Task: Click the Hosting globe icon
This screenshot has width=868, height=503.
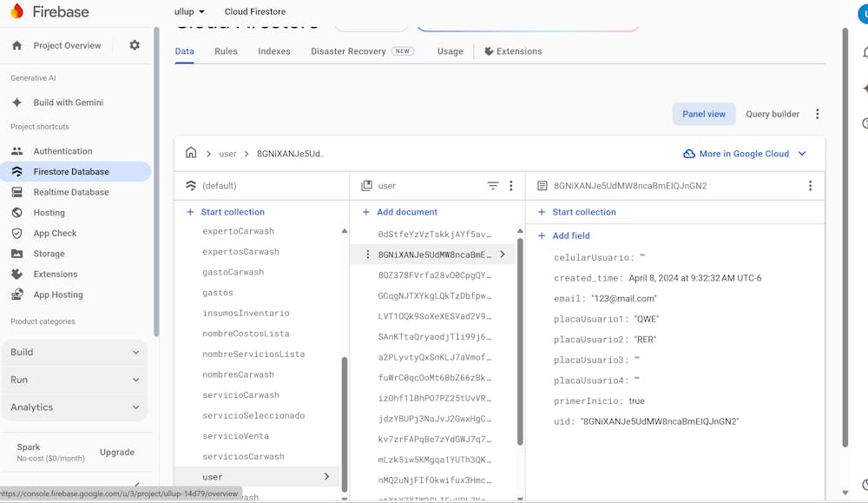Action: (17, 213)
